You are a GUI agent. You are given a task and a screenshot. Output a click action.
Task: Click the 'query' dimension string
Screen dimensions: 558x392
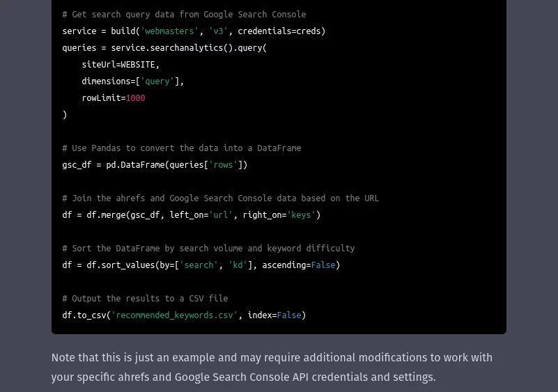pos(157,81)
